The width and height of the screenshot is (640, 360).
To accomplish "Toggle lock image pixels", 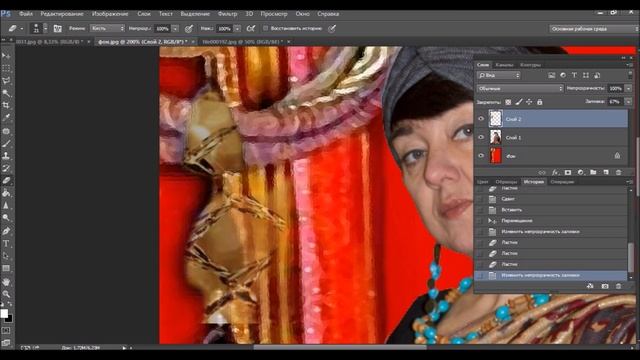I will pyautogui.click(x=519, y=102).
